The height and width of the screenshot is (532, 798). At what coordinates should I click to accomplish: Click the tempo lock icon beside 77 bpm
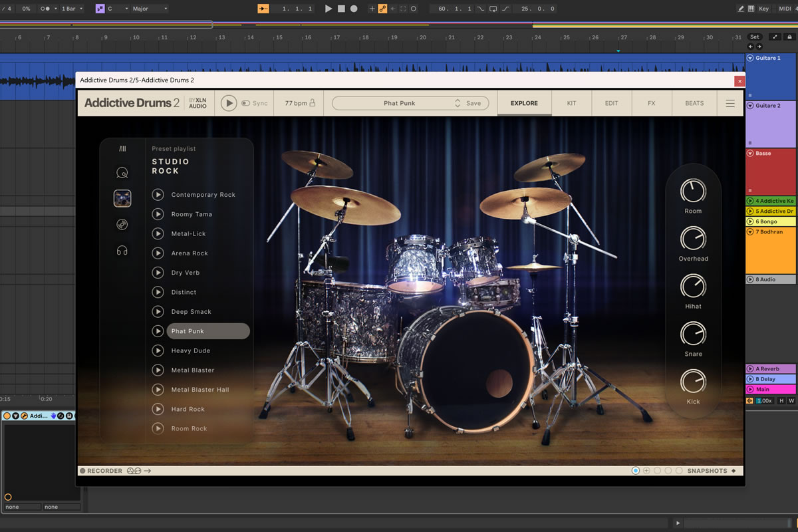pyautogui.click(x=312, y=103)
